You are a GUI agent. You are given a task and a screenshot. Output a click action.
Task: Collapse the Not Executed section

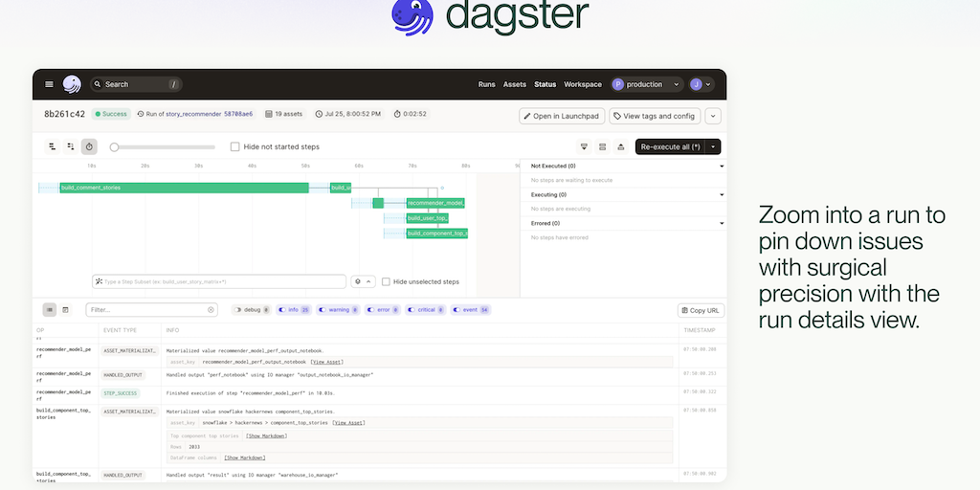(x=722, y=167)
